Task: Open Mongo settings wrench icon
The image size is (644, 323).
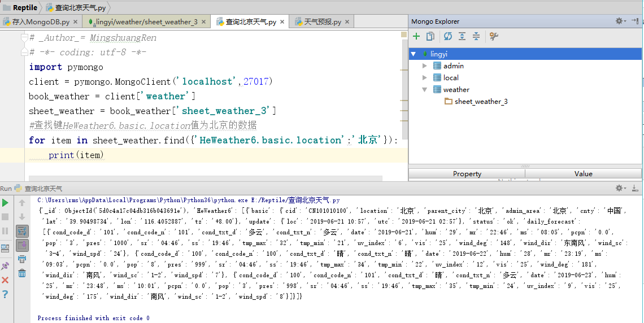Action: [x=494, y=37]
